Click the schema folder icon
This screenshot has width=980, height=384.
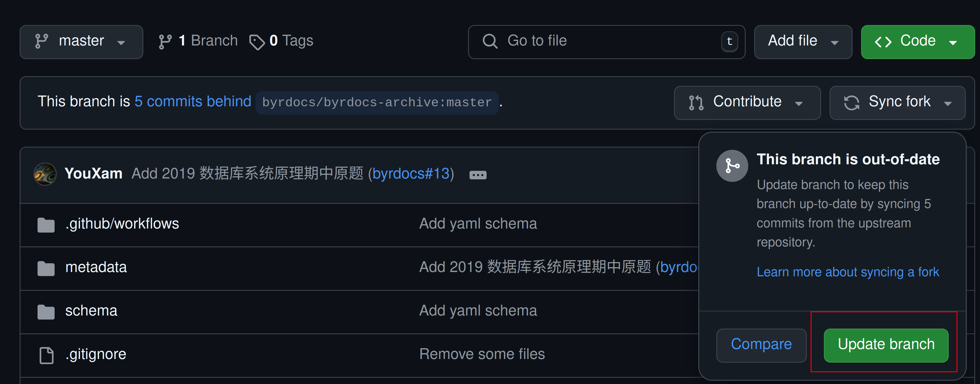pos(46,312)
